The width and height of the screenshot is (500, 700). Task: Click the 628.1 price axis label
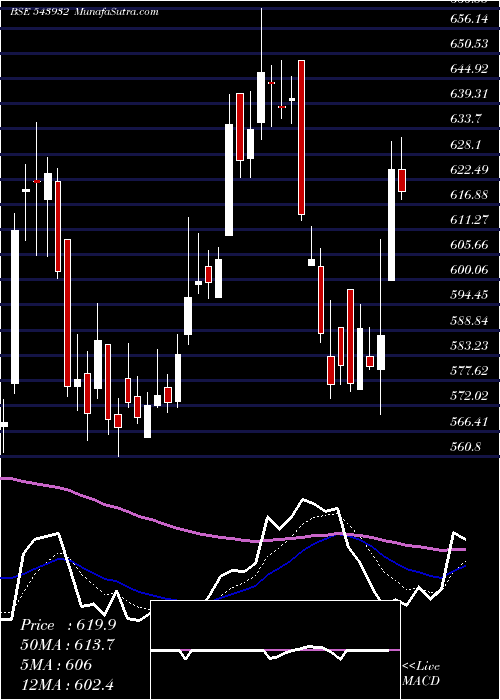tap(464, 145)
